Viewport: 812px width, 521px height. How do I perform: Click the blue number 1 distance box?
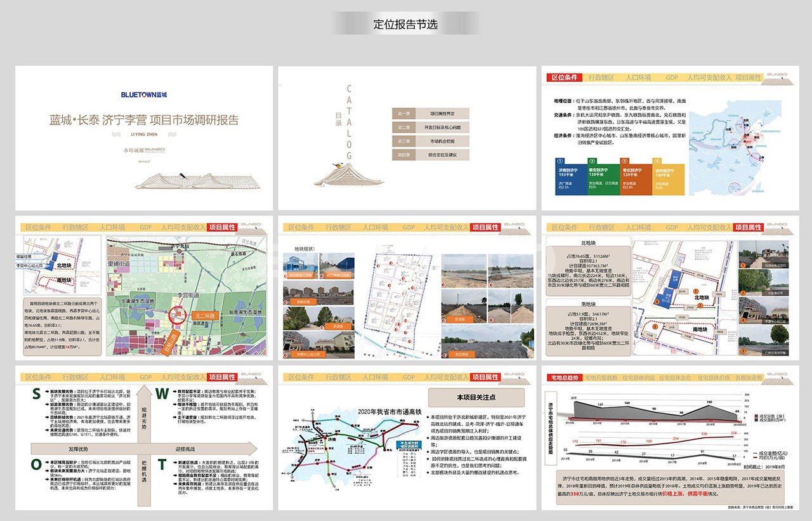(x=571, y=175)
